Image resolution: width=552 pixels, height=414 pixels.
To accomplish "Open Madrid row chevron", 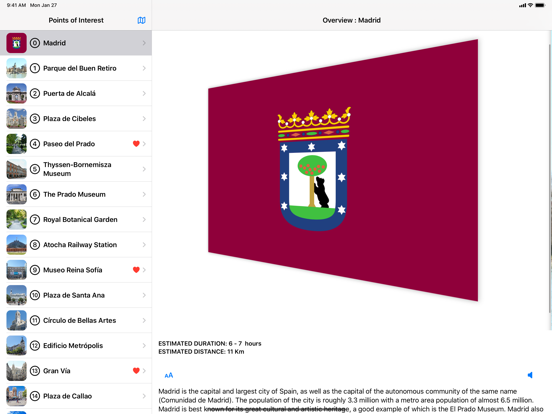I will pos(144,43).
